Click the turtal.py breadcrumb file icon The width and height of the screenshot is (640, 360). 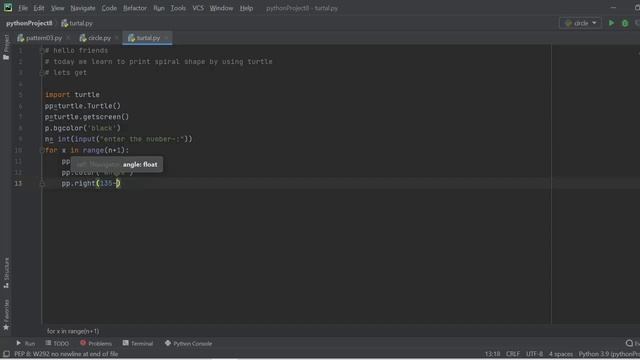[64, 23]
